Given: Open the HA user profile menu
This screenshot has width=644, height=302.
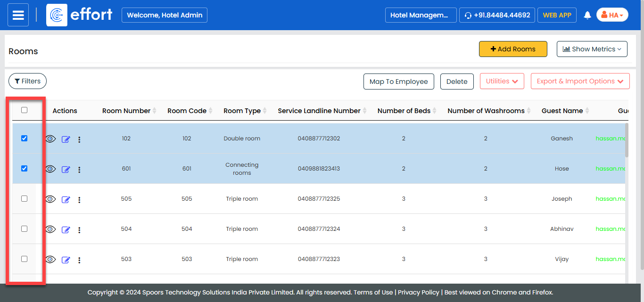Looking at the screenshot, I should (x=612, y=15).
